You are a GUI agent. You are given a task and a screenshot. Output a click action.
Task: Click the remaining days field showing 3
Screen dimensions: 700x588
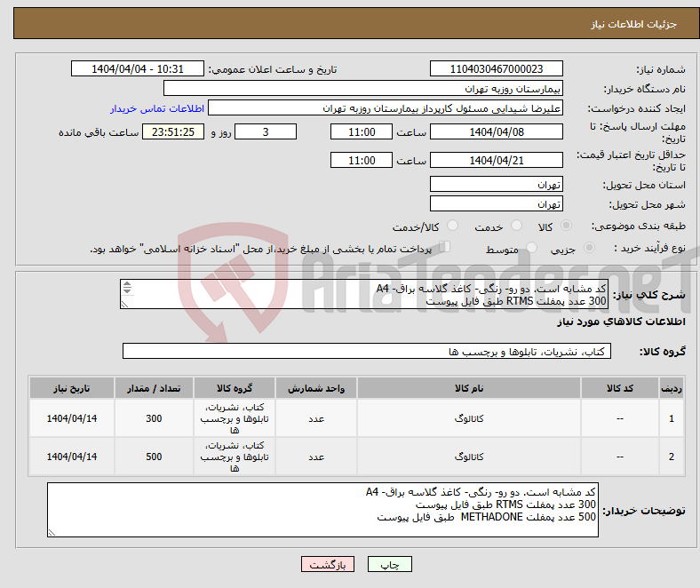point(266,131)
